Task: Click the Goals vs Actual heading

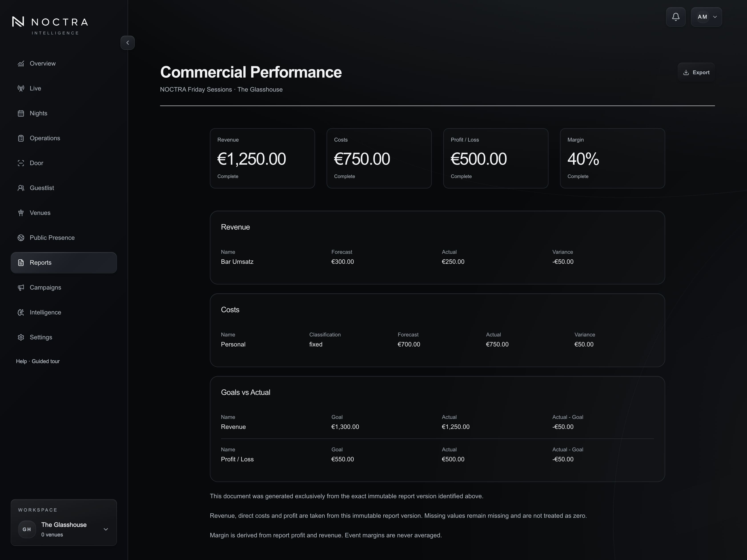Action: (x=245, y=392)
